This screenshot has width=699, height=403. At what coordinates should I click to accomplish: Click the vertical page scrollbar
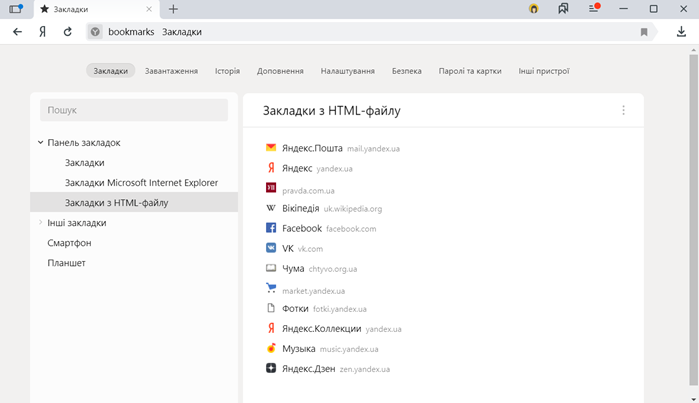coord(693,220)
